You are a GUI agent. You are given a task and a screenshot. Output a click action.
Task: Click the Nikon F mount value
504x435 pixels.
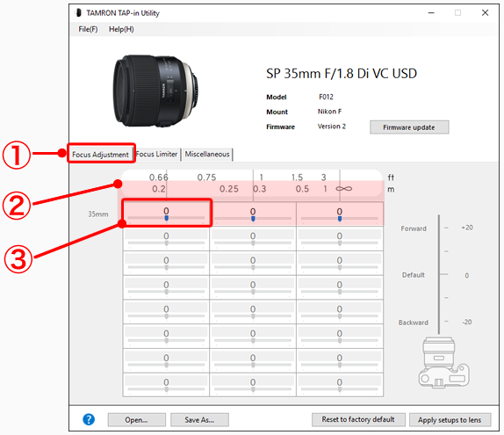point(330,112)
